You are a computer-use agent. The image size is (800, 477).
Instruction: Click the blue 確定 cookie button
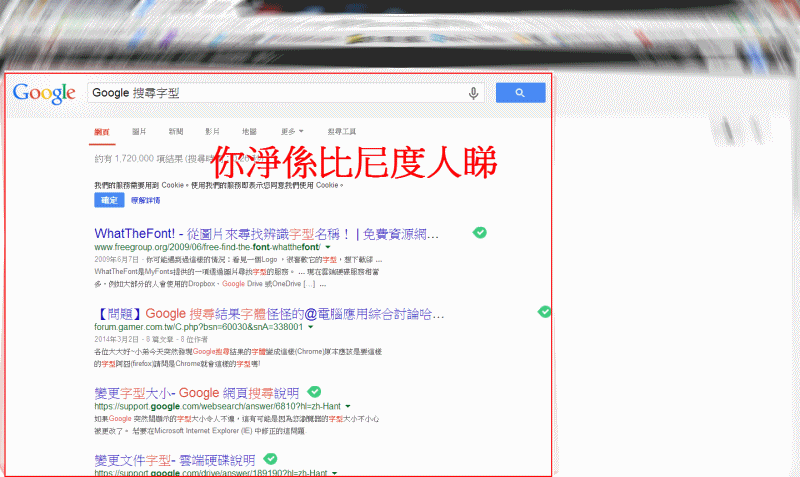pos(109,200)
